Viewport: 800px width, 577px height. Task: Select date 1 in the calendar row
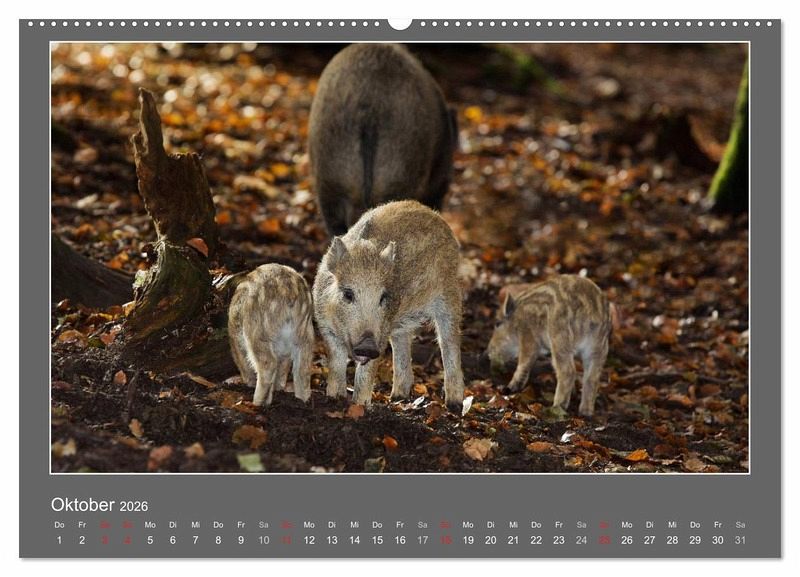pyautogui.click(x=59, y=540)
